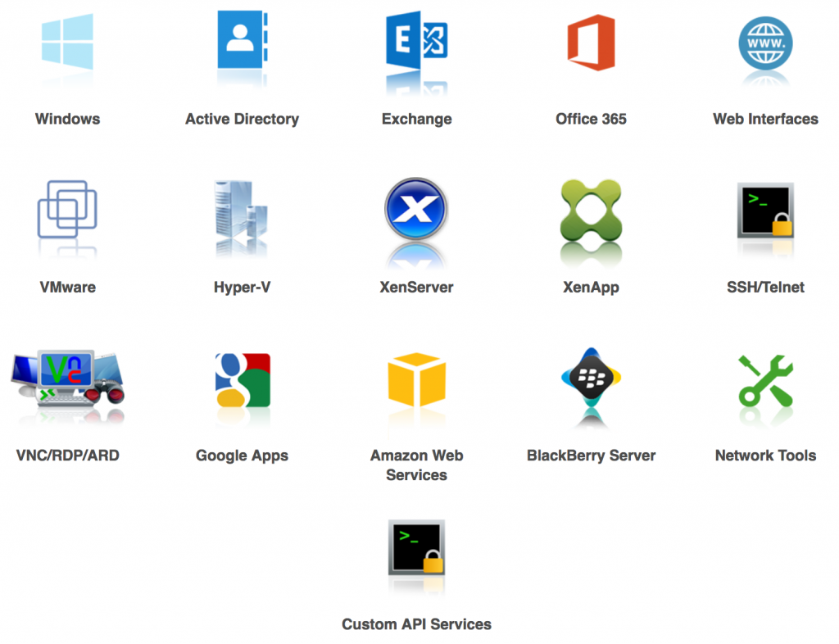This screenshot has width=839, height=644.
Task: Select the "Web Interfaces" label
Action: (x=766, y=119)
